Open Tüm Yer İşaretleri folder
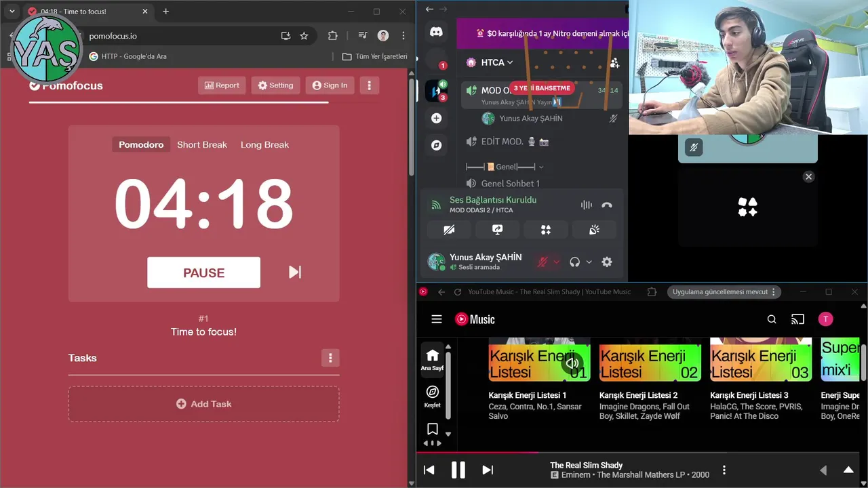868x488 pixels. [375, 56]
